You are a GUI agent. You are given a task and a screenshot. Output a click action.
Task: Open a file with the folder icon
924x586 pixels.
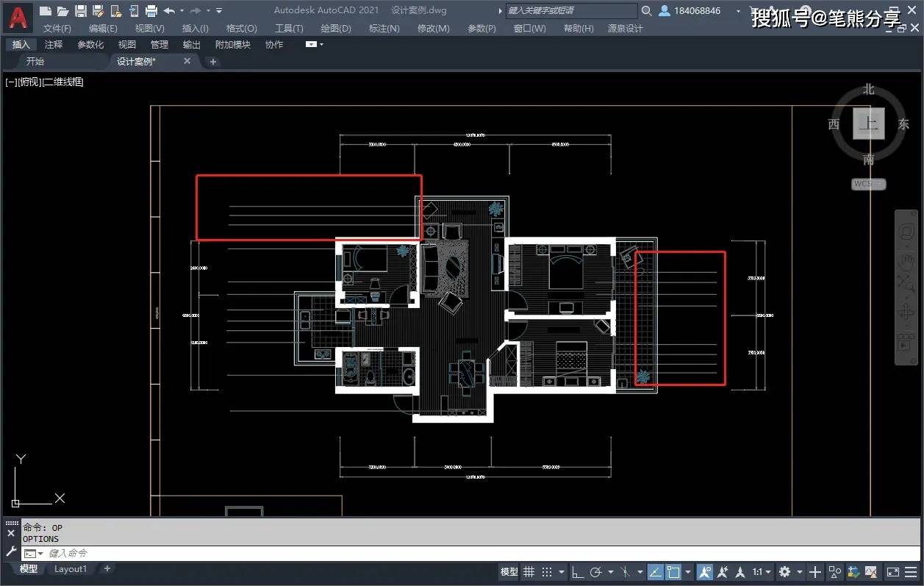click(x=63, y=11)
